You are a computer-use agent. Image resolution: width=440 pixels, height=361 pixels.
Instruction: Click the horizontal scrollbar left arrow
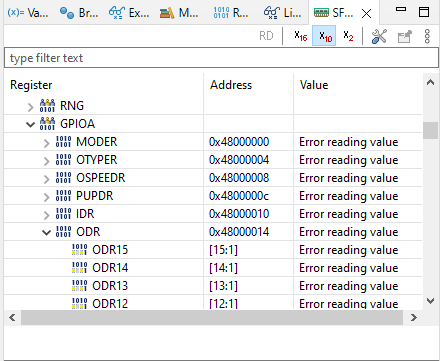[12, 317]
